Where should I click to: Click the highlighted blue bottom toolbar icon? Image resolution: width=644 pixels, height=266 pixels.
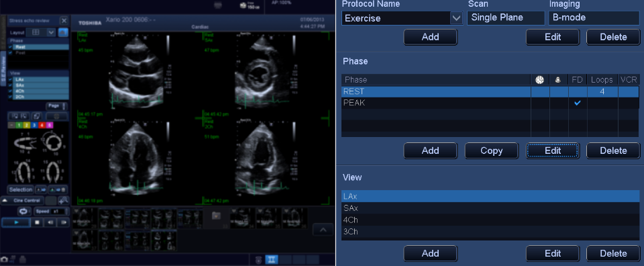click(272, 259)
